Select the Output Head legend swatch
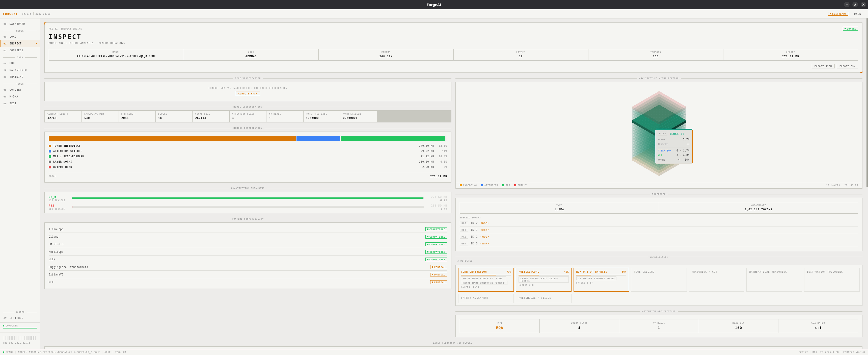Viewport: 868px width, 355px height. tap(50, 167)
